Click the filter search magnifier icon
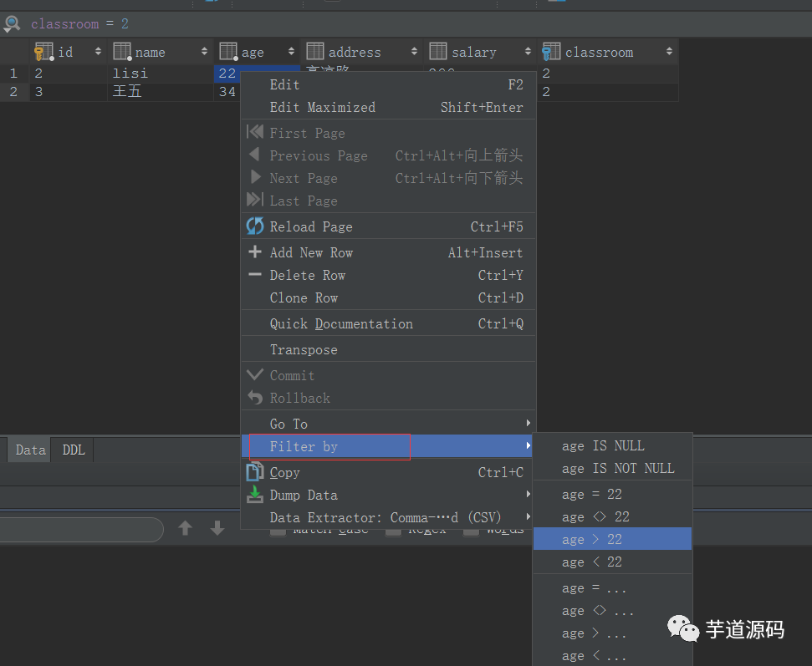This screenshot has width=812, height=666. (x=12, y=23)
